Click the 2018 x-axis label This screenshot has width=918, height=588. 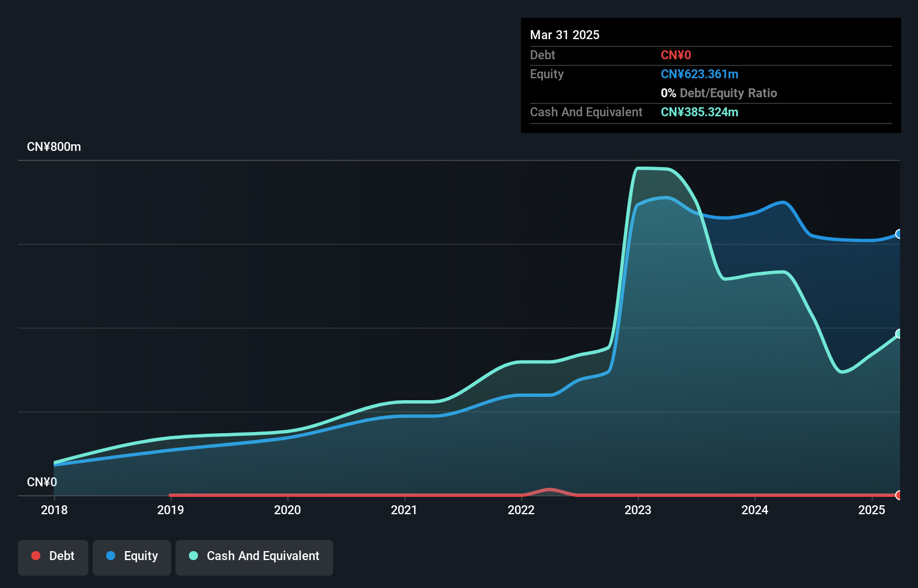click(54, 510)
